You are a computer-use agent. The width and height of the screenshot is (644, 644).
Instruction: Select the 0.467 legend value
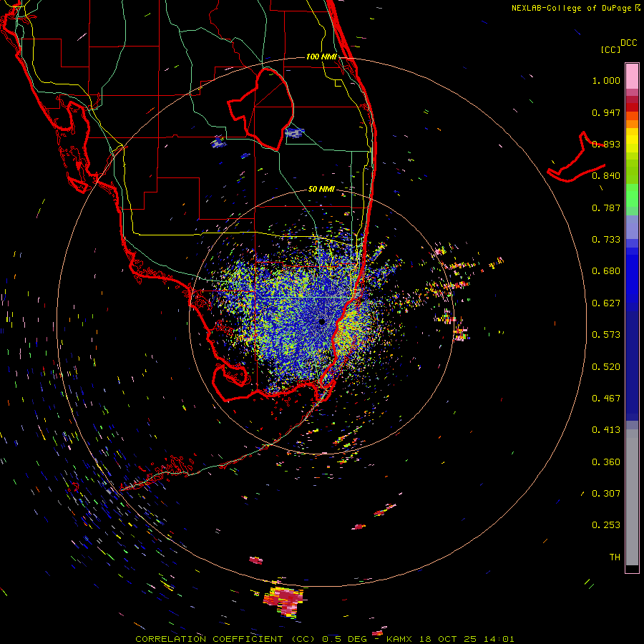tap(606, 399)
